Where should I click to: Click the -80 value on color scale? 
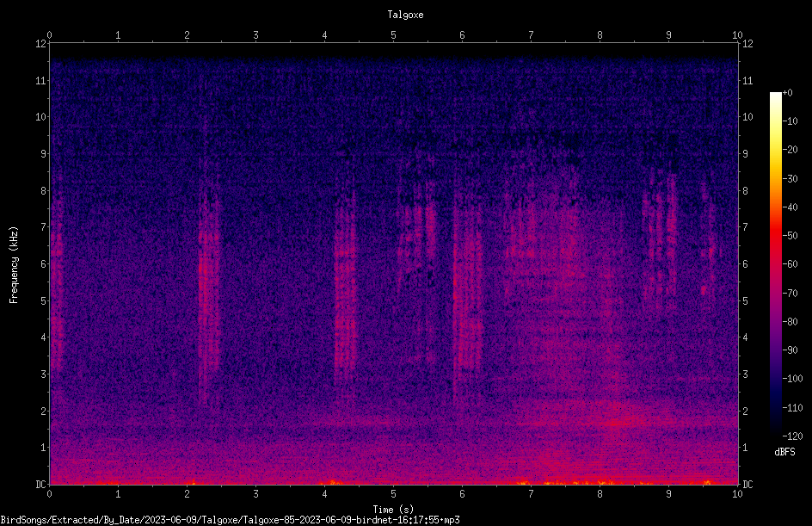pos(790,321)
